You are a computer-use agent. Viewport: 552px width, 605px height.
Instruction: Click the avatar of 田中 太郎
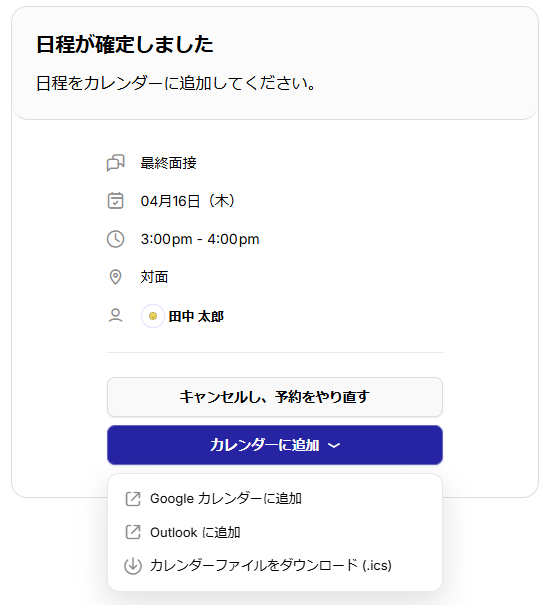point(153,316)
